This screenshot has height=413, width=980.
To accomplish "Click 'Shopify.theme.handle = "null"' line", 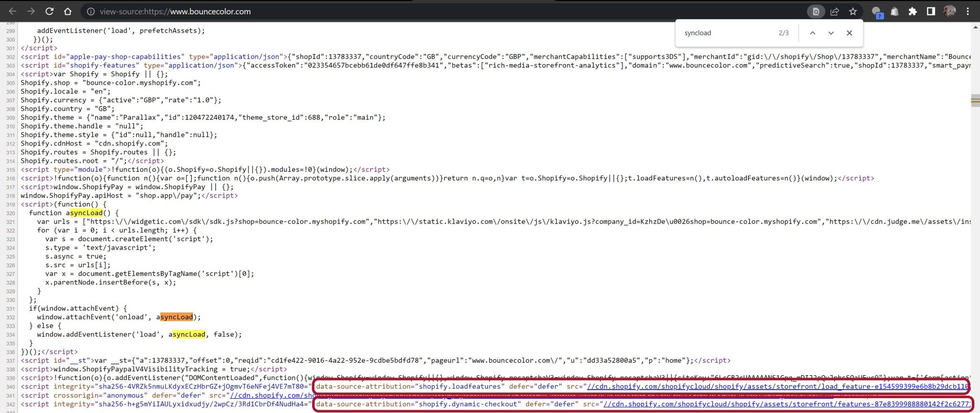I will click(82, 126).
